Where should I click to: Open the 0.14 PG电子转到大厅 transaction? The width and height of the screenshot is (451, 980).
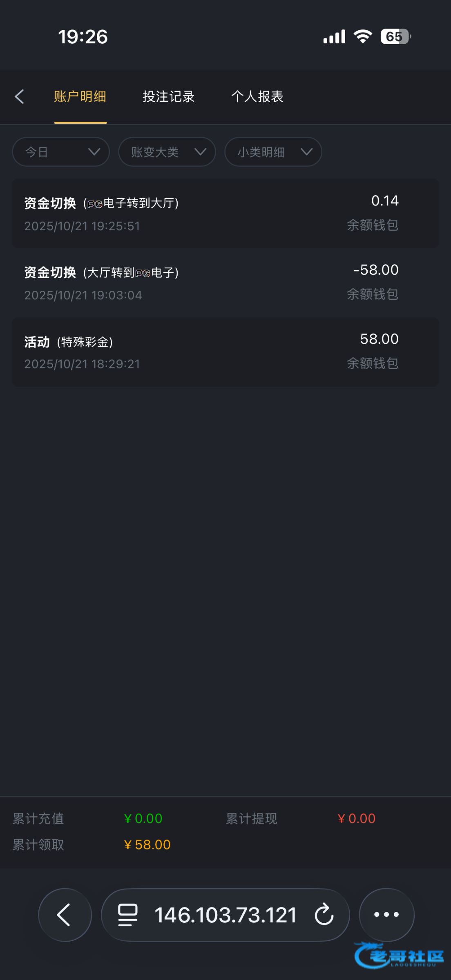pyautogui.click(x=225, y=213)
